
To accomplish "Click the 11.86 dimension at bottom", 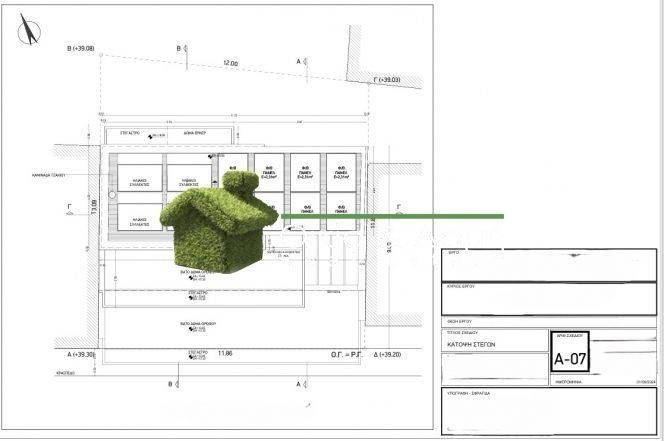I will pos(224,354).
